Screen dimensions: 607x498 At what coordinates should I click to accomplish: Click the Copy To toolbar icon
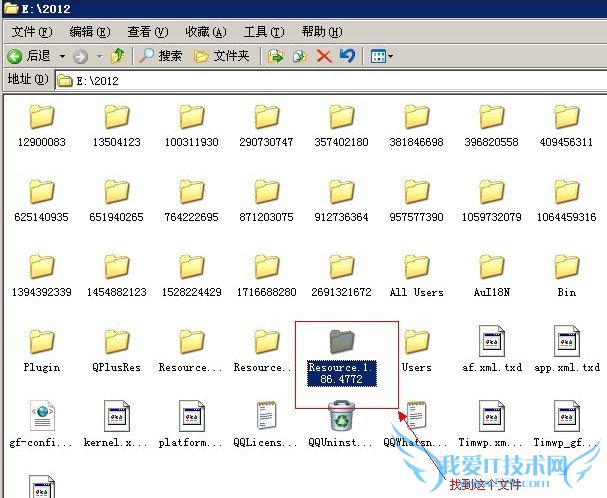[x=300, y=56]
